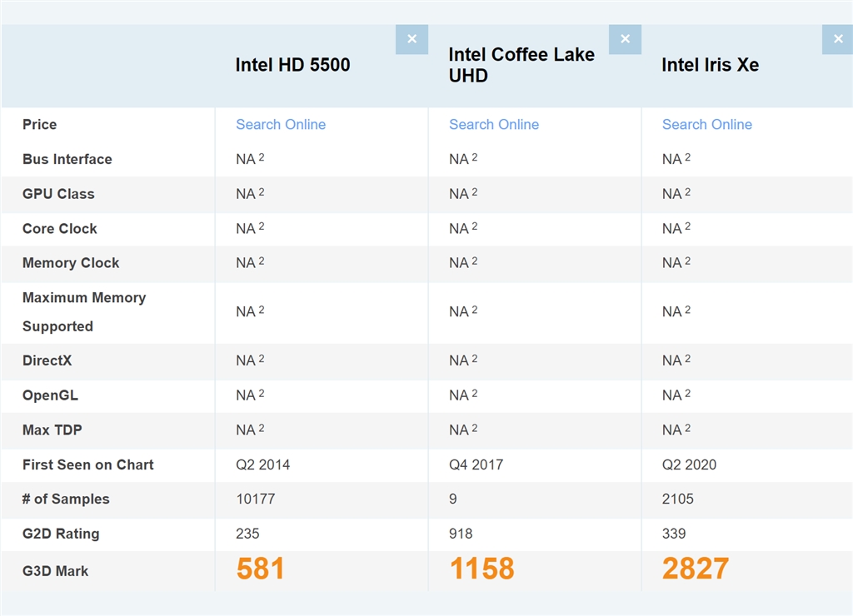Viewport: 853px width, 616px height.
Task: Select first seen date Q2 2020
Action: coord(689,464)
